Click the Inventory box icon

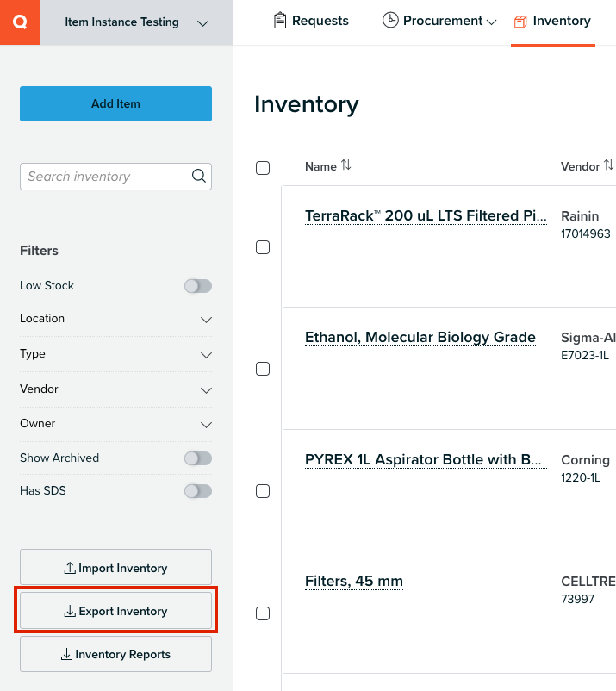tap(520, 22)
